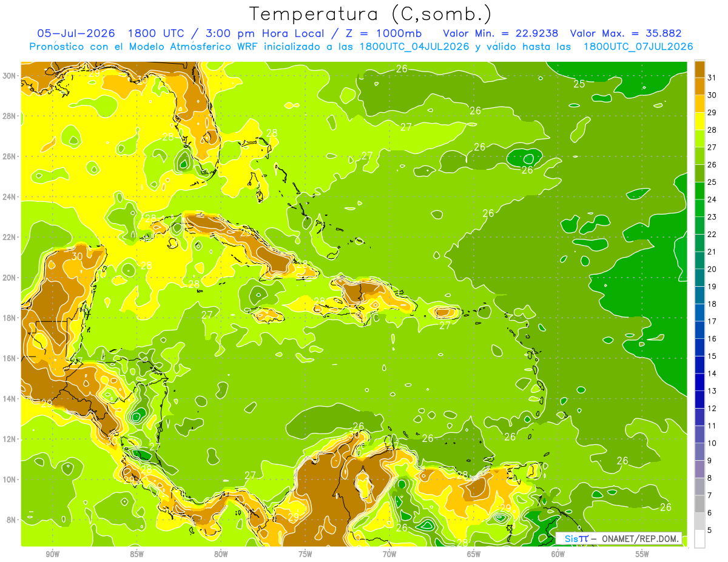Click the "8N" latitude axis label
The image size is (728, 562).
coord(12,520)
